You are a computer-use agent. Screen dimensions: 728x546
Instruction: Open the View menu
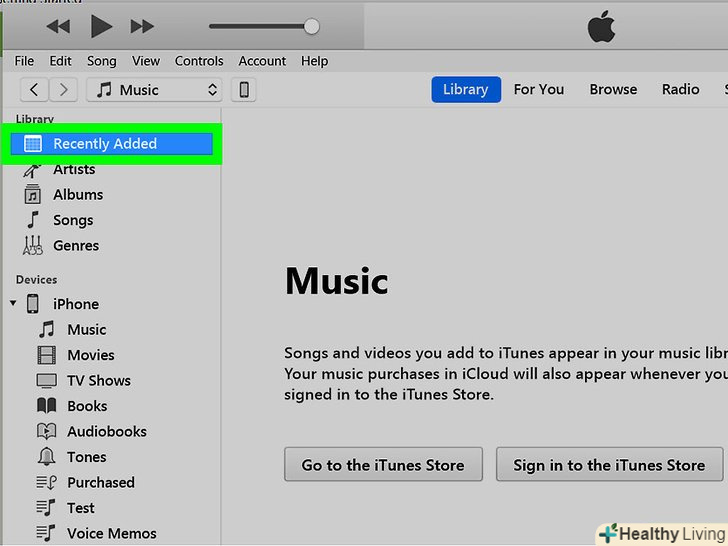coord(146,61)
